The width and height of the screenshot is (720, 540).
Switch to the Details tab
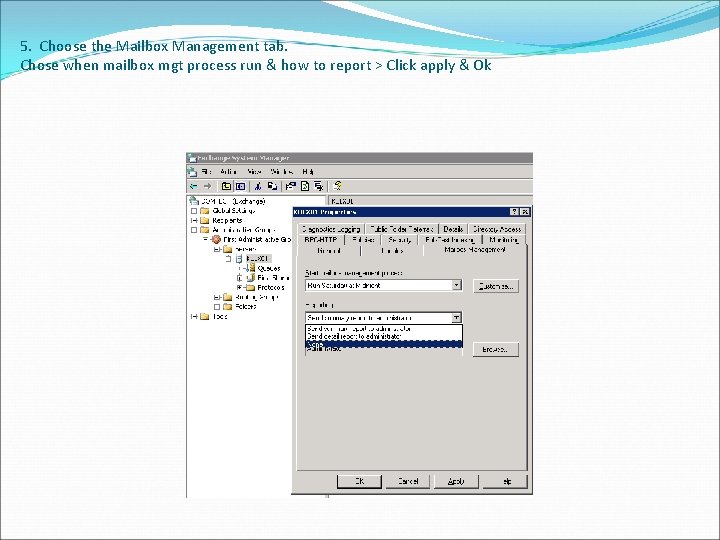[453, 229]
